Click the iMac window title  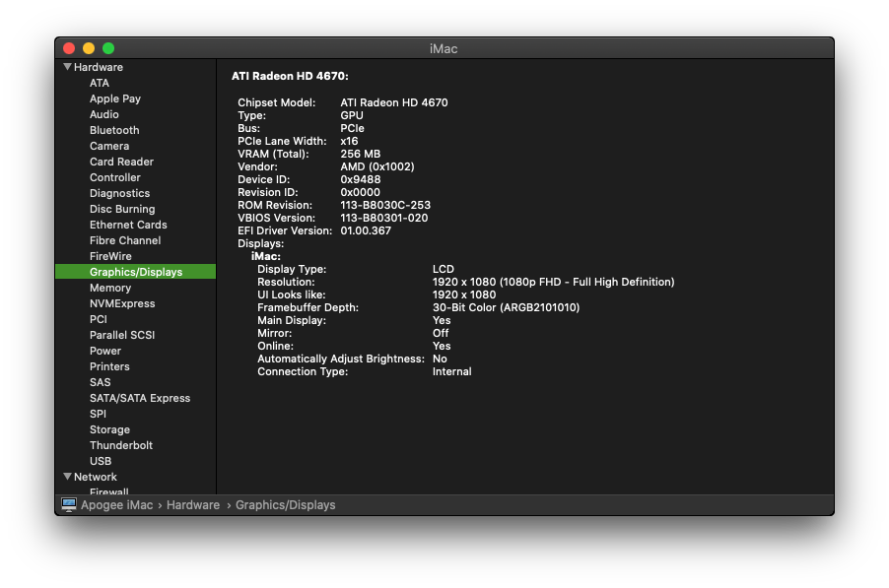444,48
